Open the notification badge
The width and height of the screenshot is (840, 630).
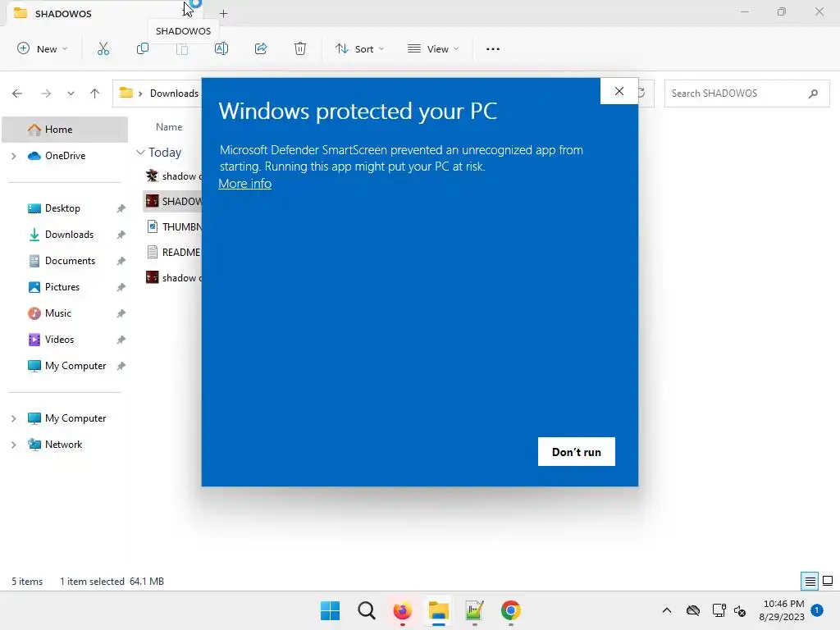point(817,609)
